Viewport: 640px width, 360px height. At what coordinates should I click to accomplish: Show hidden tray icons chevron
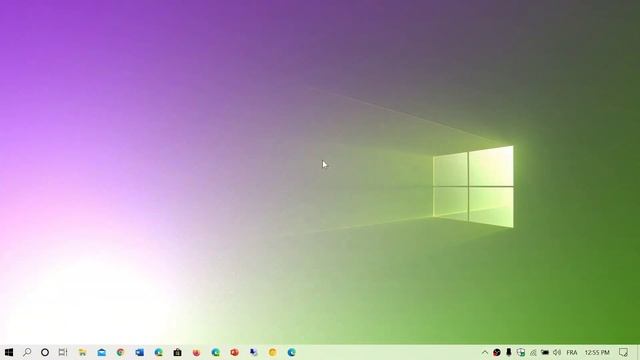click(x=484, y=352)
